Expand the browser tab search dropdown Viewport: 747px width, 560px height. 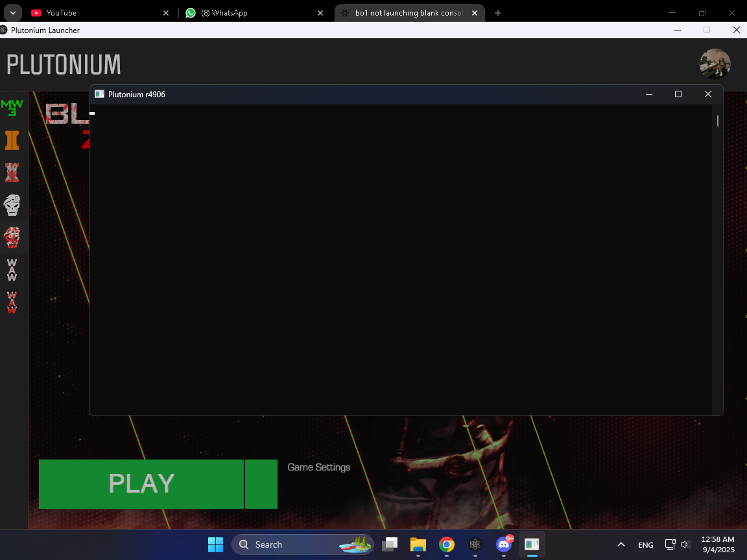pos(13,13)
